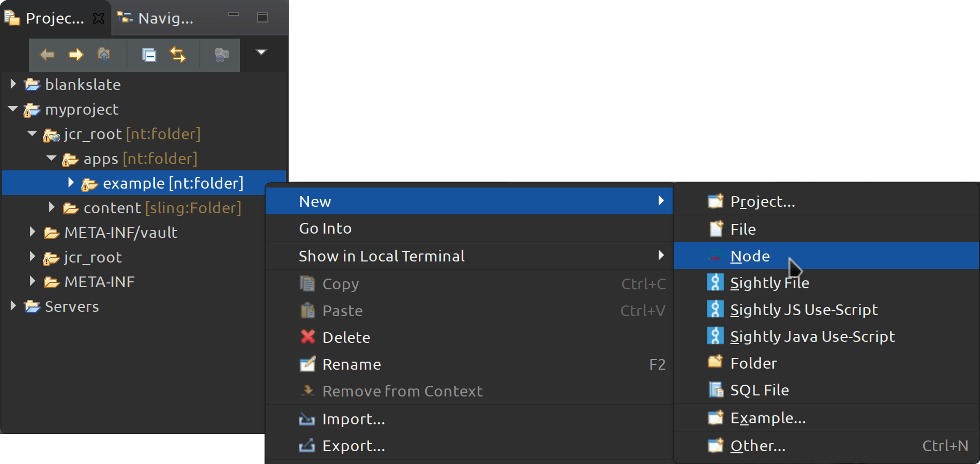Click the new File page icon
Viewport: 980px width, 464px height.
(716, 229)
